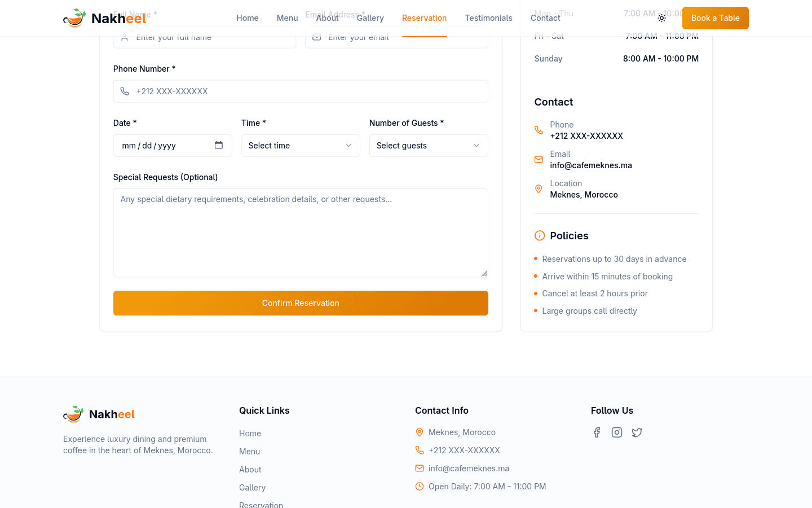This screenshot has width=812, height=508.
Task: Click 'Arrive within 15 minutes of booking'
Action: pos(607,277)
